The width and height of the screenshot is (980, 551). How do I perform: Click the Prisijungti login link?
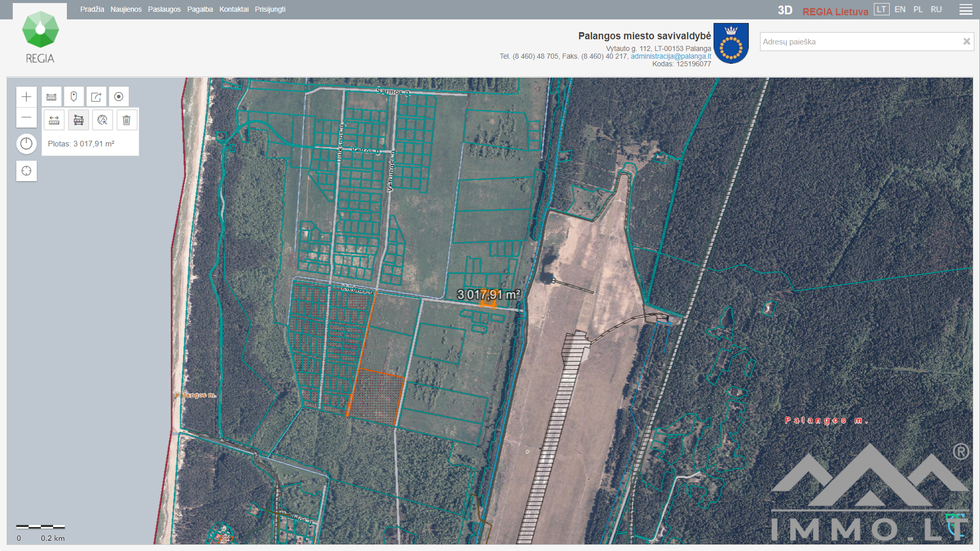270,10
